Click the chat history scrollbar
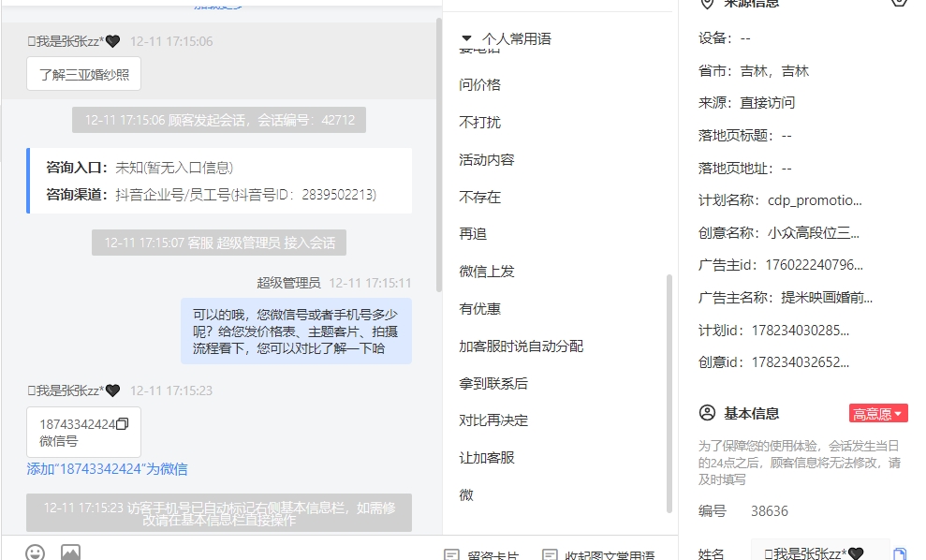This screenshot has height=560, width=926. (x=439, y=155)
